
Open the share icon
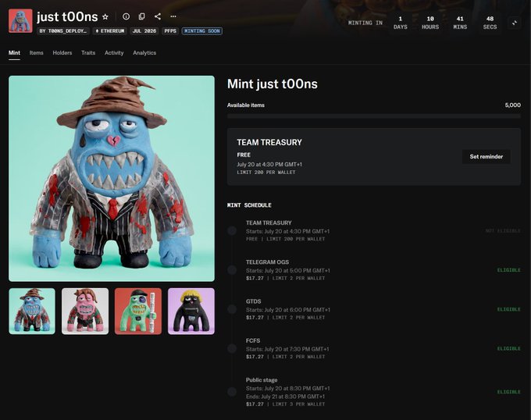click(x=158, y=16)
